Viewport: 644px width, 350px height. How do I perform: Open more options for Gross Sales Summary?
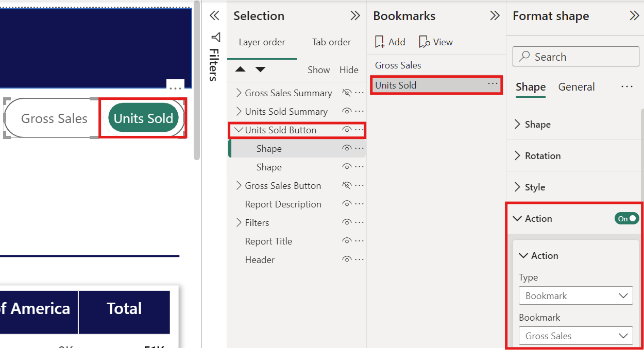tap(360, 93)
